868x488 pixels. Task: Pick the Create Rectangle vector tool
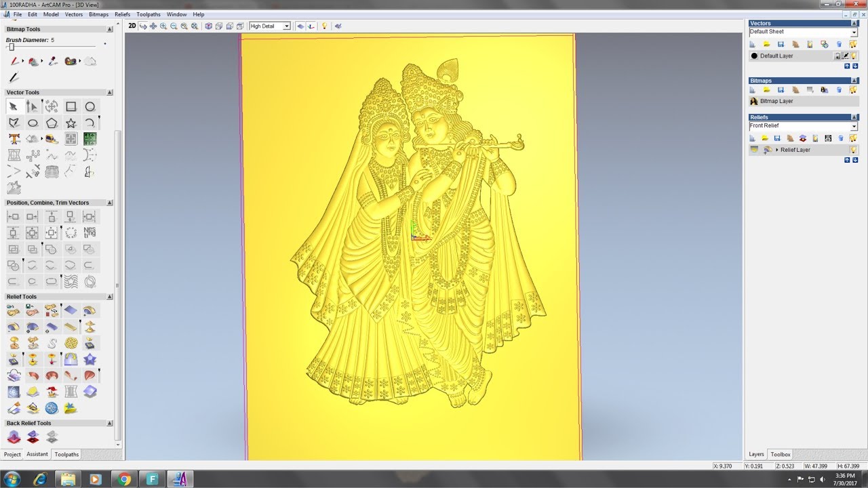(x=71, y=106)
